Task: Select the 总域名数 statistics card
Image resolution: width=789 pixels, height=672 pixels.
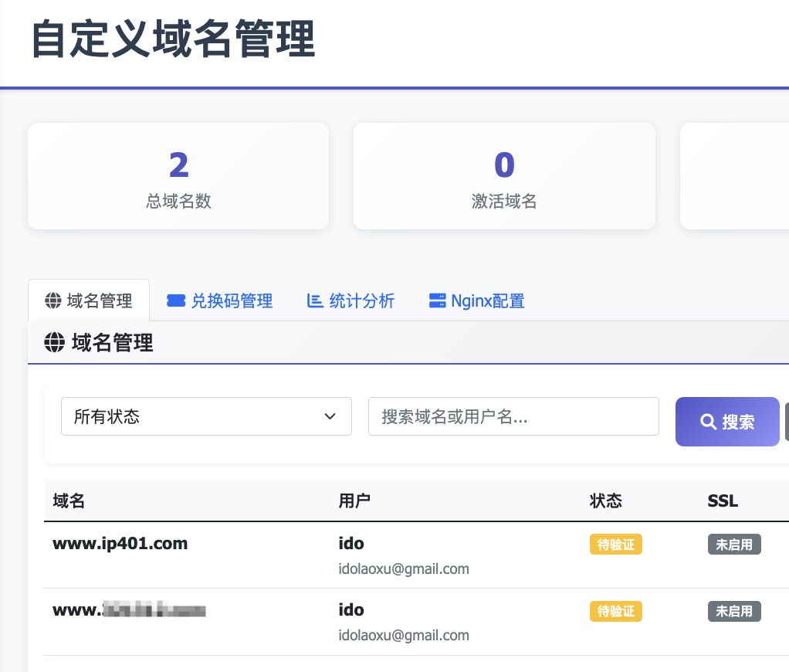Action: click(178, 176)
